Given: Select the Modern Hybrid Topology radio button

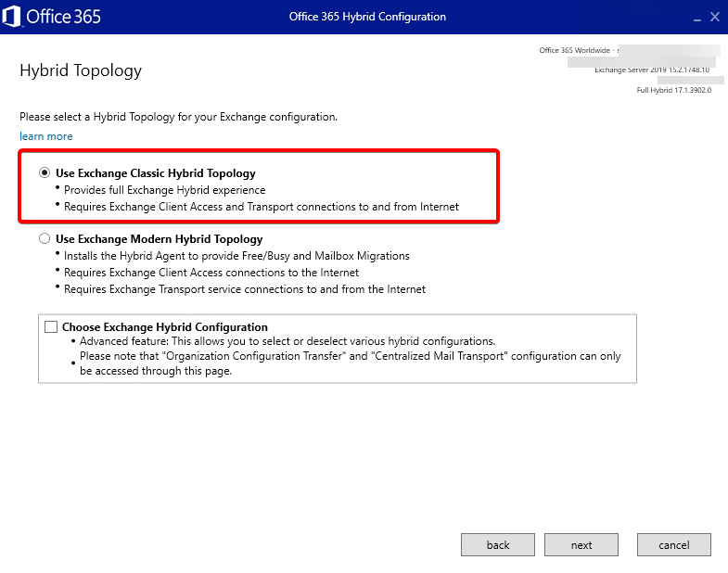Looking at the screenshot, I should 45,239.
